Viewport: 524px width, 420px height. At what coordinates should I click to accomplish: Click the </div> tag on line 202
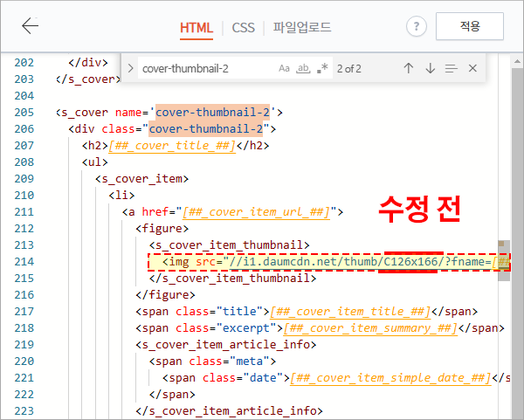coord(88,63)
